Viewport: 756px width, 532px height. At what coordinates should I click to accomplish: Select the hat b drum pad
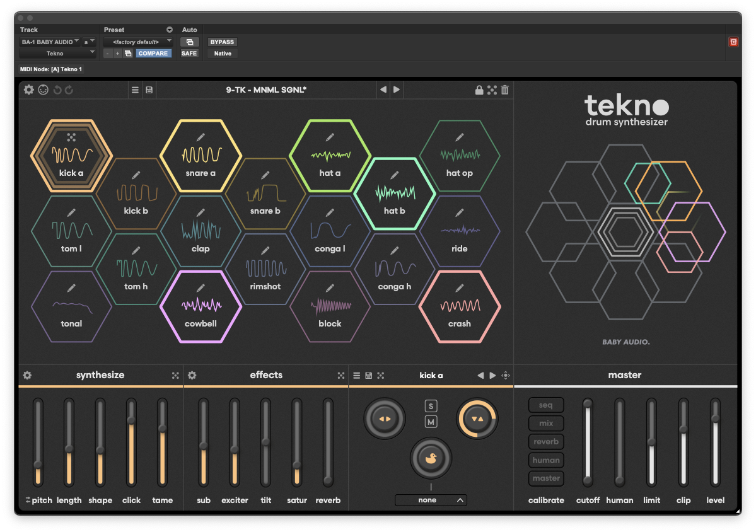coord(394,194)
